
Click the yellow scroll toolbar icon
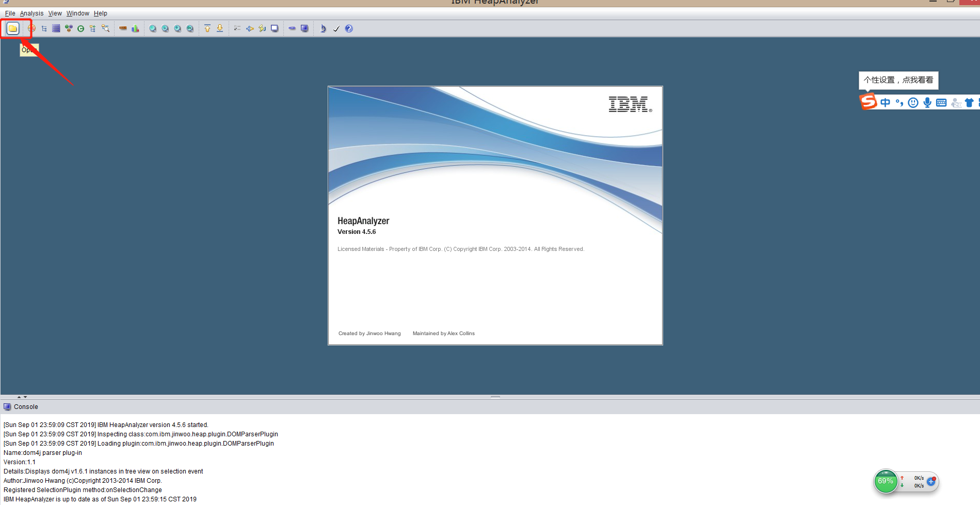coord(262,28)
